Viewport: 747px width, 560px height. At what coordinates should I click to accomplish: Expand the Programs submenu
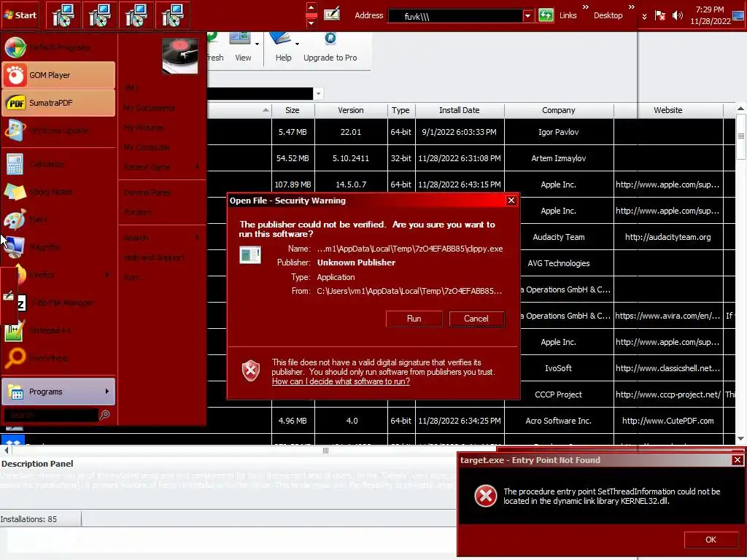click(58, 392)
